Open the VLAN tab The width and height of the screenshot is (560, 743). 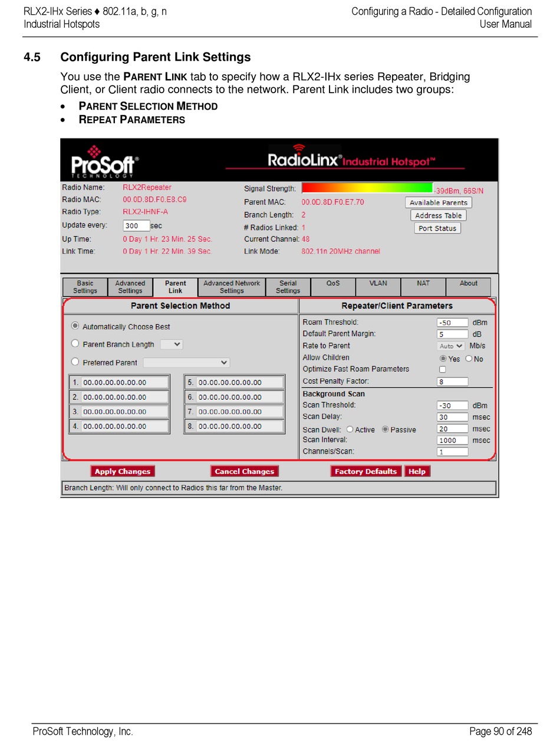(378, 287)
